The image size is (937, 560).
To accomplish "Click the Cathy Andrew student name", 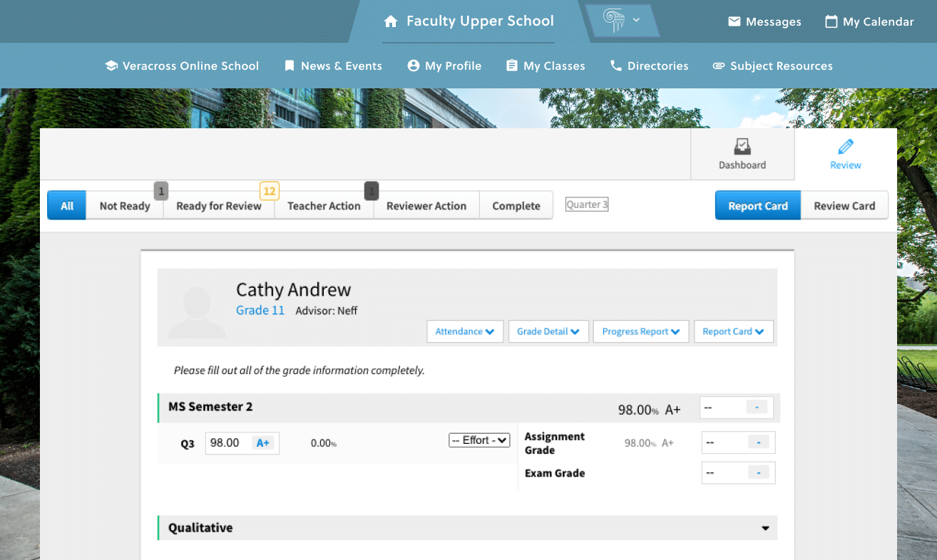I will (294, 289).
